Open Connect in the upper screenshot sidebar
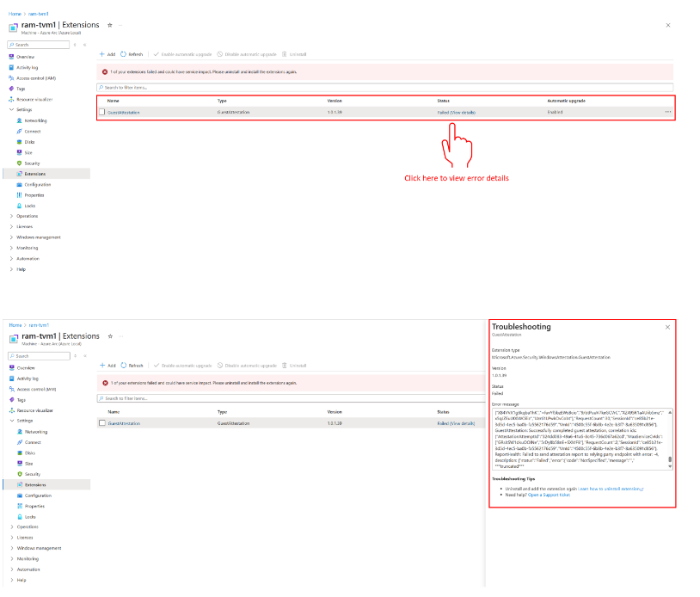The height and width of the screenshot is (597, 700). point(32,132)
